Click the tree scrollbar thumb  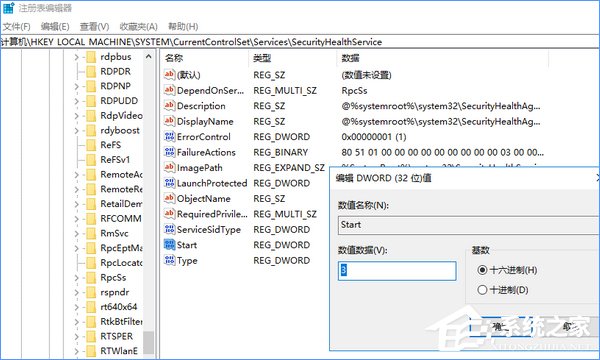(148, 342)
